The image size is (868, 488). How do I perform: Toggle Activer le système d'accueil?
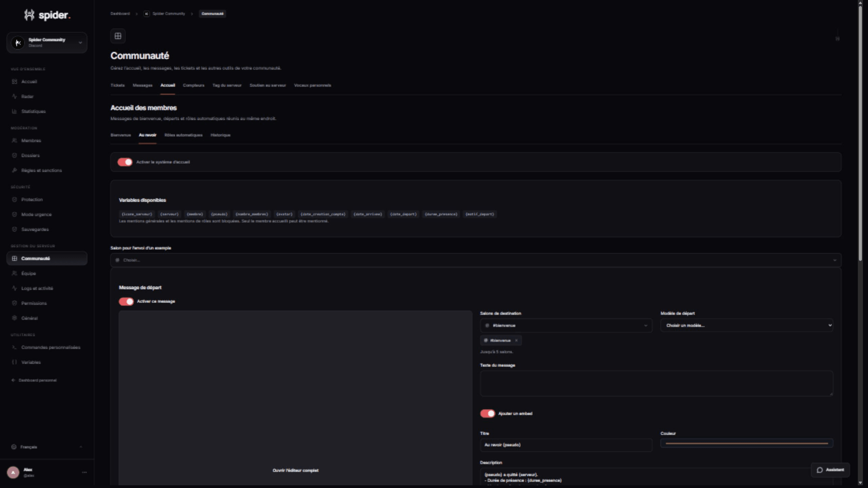125,162
